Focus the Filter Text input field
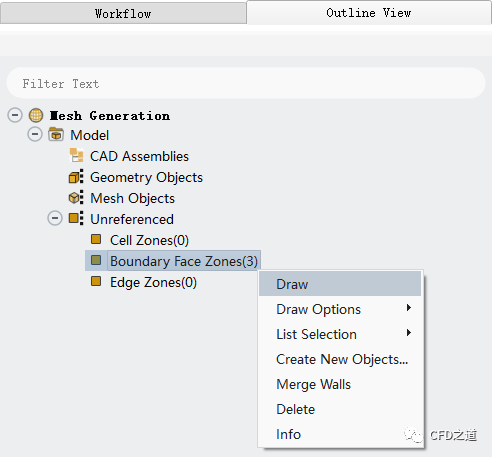 (x=246, y=83)
